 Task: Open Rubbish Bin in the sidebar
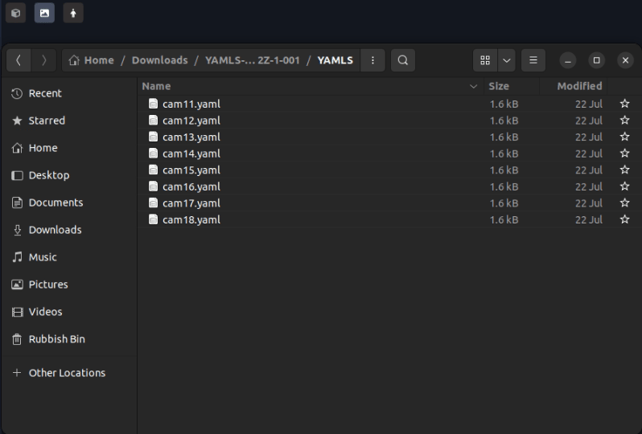click(69, 339)
